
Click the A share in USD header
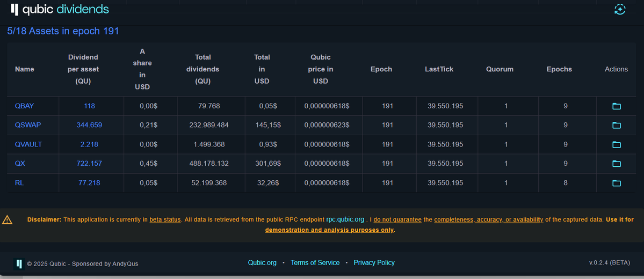pyautogui.click(x=142, y=69)
